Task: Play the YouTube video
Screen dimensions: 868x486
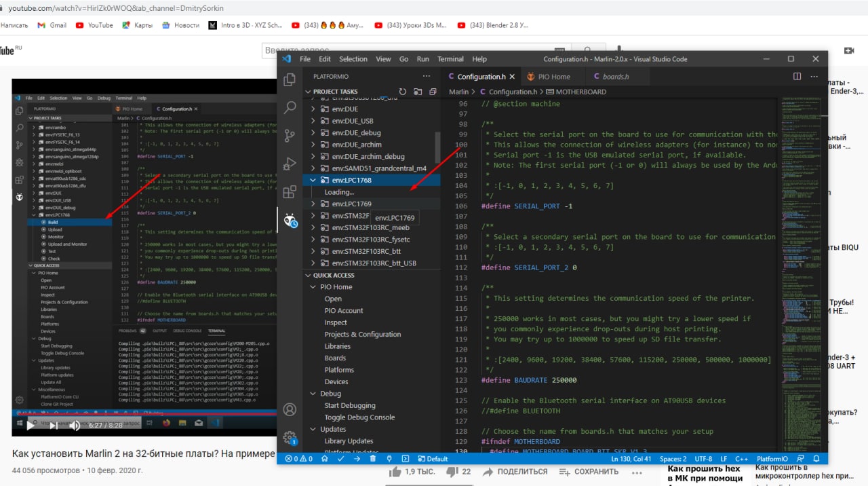Action: point(30,426)
